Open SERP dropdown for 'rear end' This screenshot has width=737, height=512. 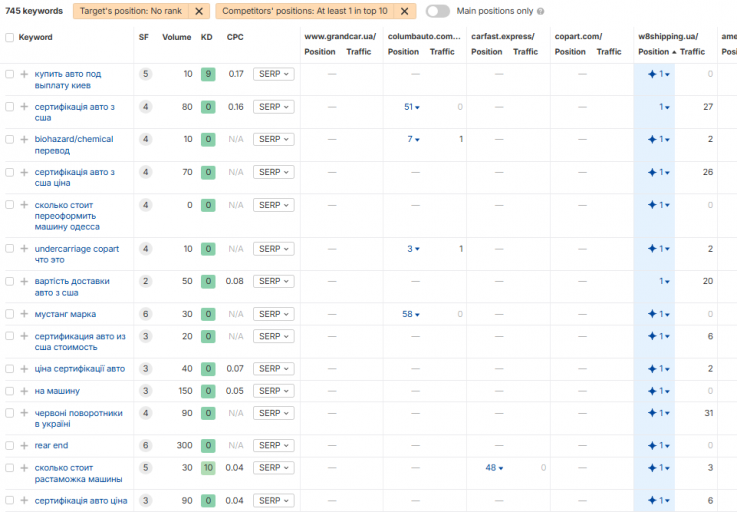(274, 445)
